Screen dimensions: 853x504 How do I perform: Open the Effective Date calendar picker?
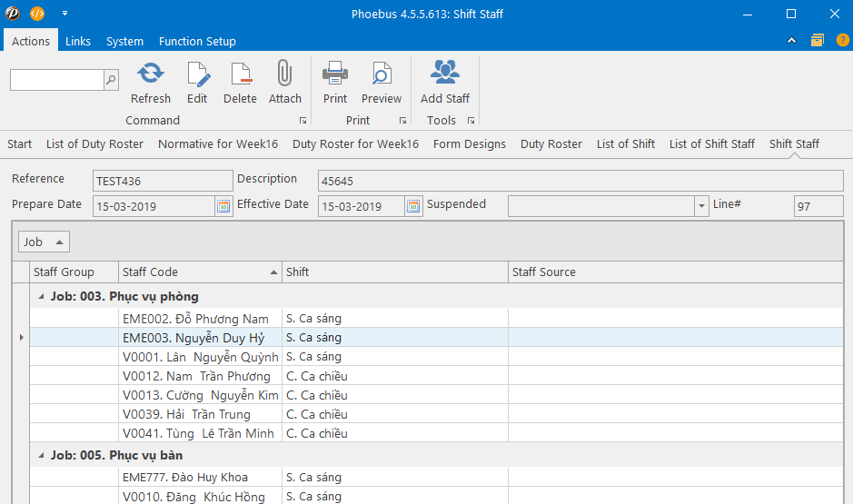tap(413, 207)
